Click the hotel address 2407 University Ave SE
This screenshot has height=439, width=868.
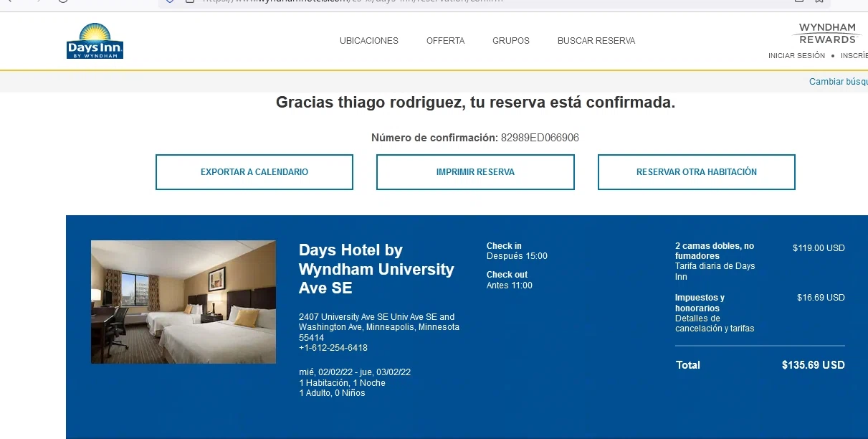click(379, 327)
